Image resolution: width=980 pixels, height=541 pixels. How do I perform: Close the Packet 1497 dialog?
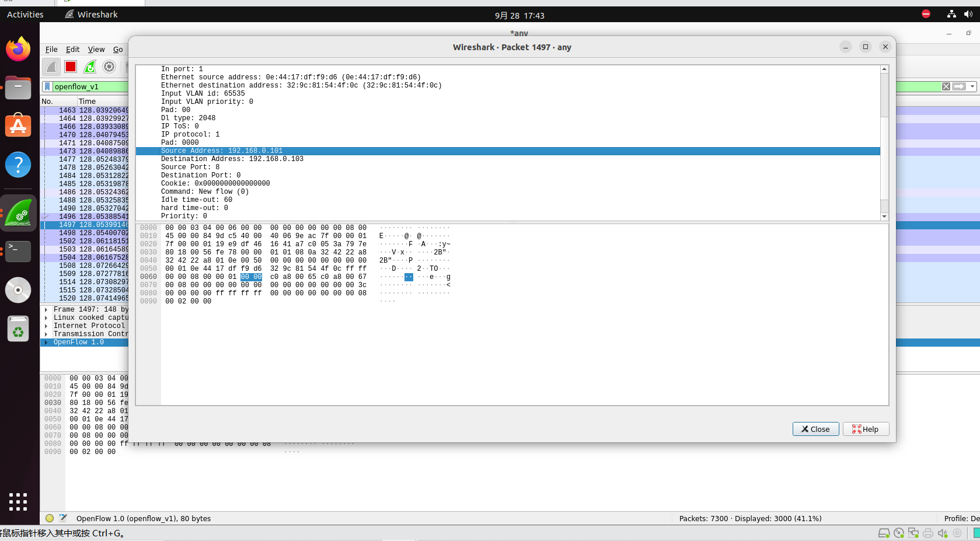[x=815, y=429]
